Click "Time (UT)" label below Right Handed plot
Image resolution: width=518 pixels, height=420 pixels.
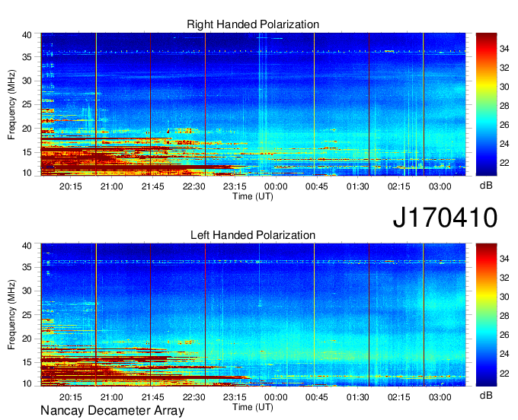pos(253,196)
